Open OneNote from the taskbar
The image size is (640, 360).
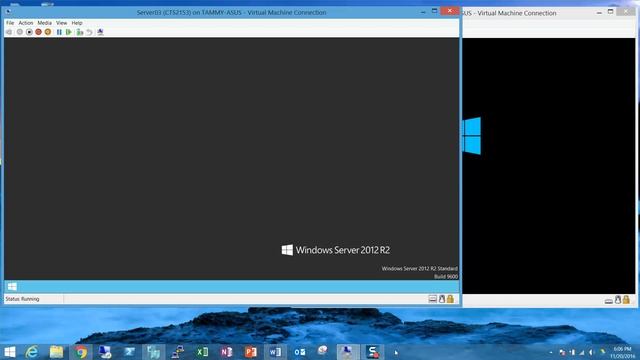click(227, 352)
